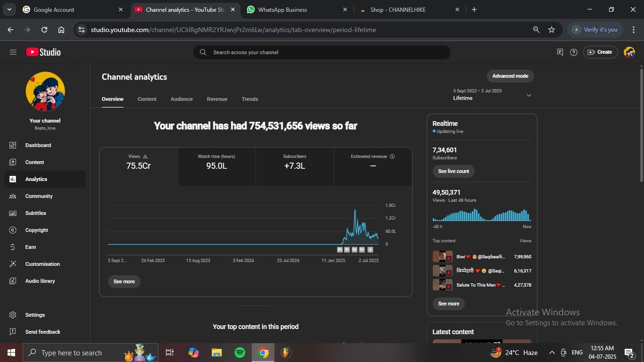The height and width of the screenshot is (362, 644).
Task: Open Audio library in the sidebar
Action: 45,281
